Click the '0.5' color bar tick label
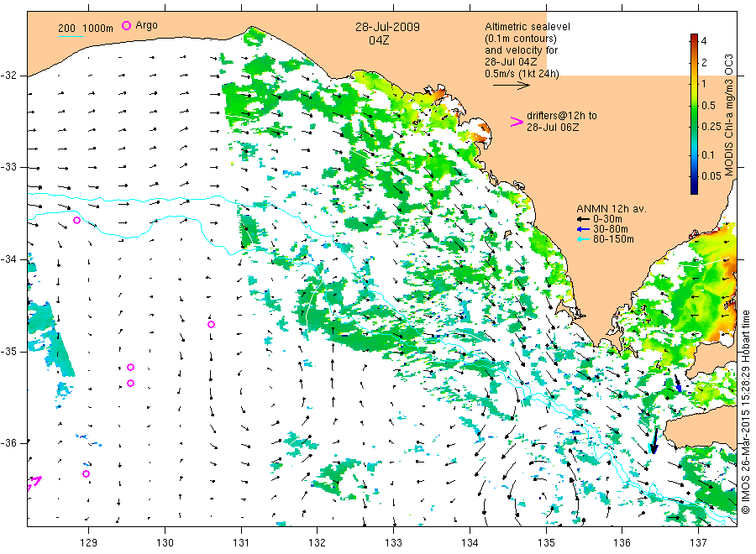Screen dimensions: 756x554 (708, 106)
